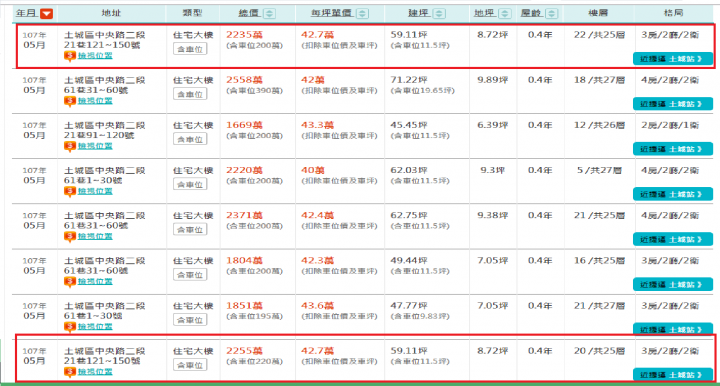
Task: Select the total price 2558萬
Action: [244, 80]
